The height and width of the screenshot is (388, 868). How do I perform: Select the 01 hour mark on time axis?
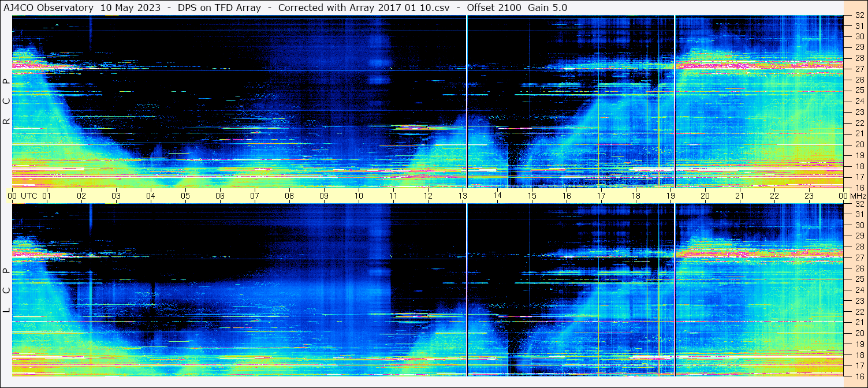[x=46, y=196]
